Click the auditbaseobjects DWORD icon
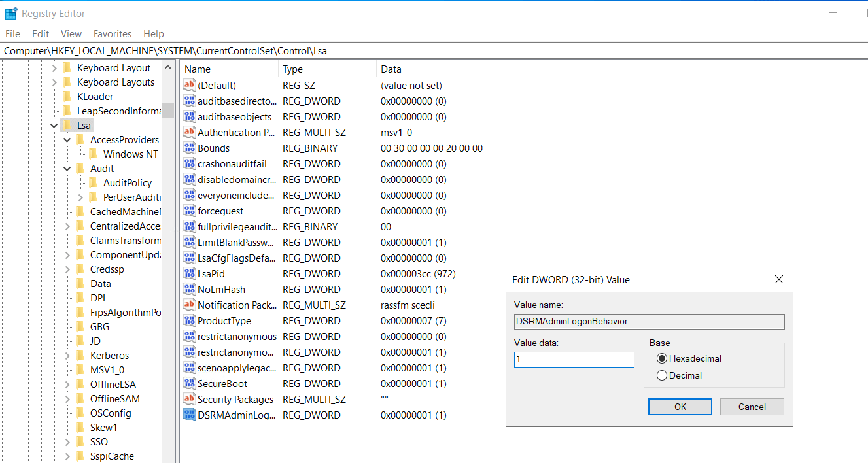This screenshot has height=463, width=868. [190, 116]
